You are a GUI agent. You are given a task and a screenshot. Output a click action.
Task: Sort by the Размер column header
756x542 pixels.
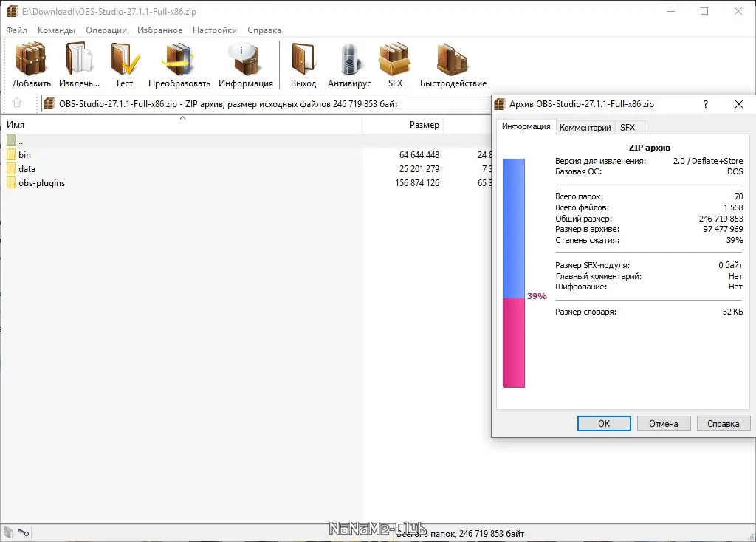click(x=402, y=124)
